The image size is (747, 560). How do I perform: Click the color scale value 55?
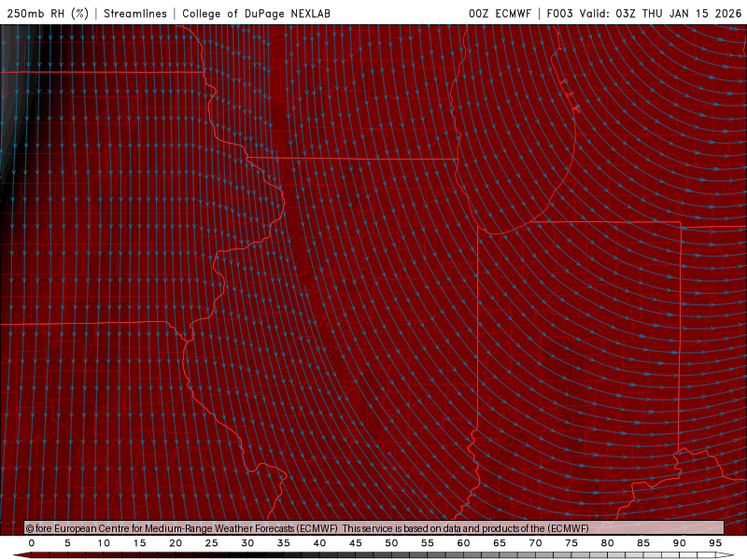tap(428, 543)
